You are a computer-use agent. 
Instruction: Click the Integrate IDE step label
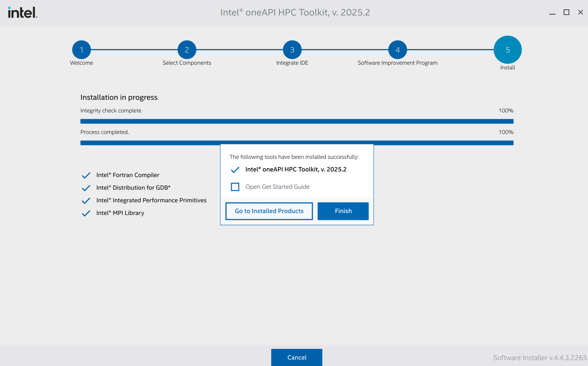[x=292, y=63]
